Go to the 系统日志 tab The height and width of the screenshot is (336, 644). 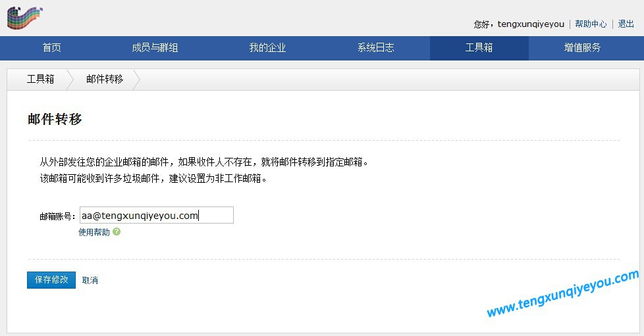pyautogui.click(x=375, y=47)
